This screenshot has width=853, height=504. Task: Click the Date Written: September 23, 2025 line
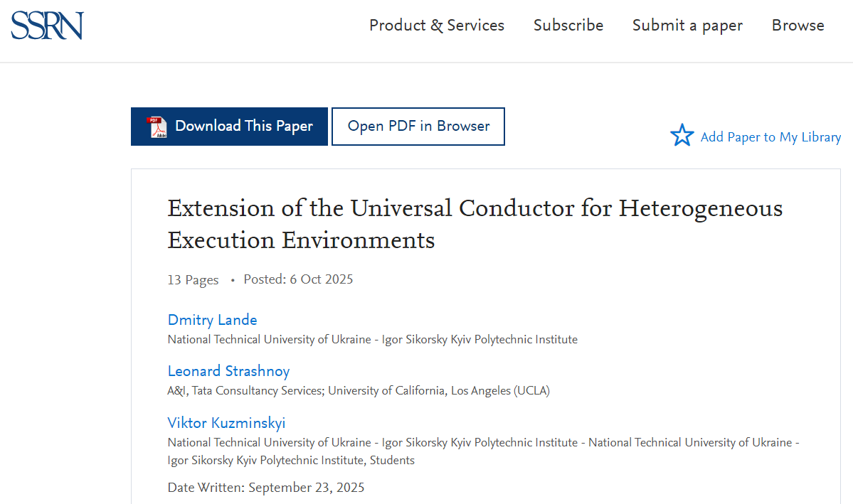(x=266, y=488)
